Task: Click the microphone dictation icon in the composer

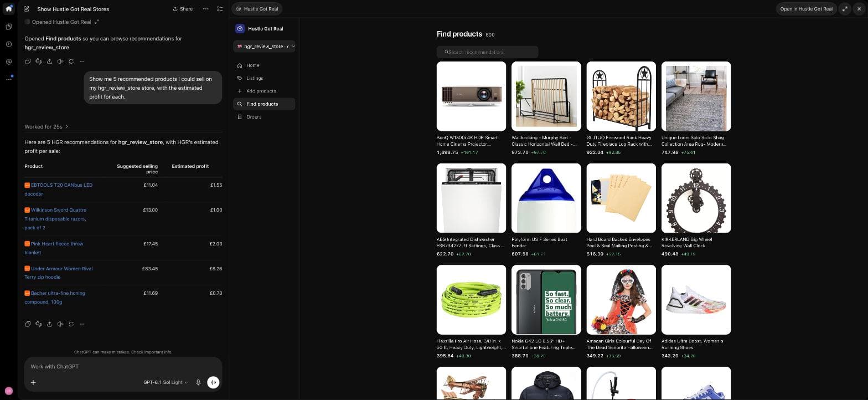Action: point(198,382)
